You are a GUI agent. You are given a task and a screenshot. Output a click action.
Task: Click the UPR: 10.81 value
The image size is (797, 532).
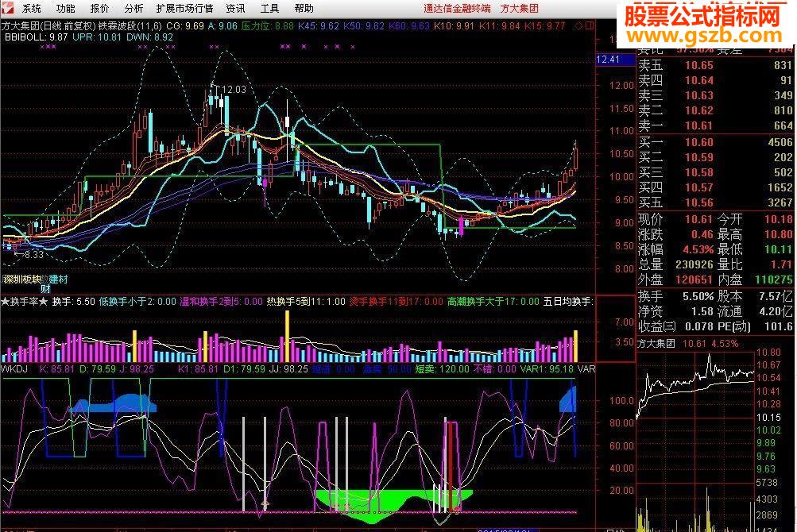97,37
